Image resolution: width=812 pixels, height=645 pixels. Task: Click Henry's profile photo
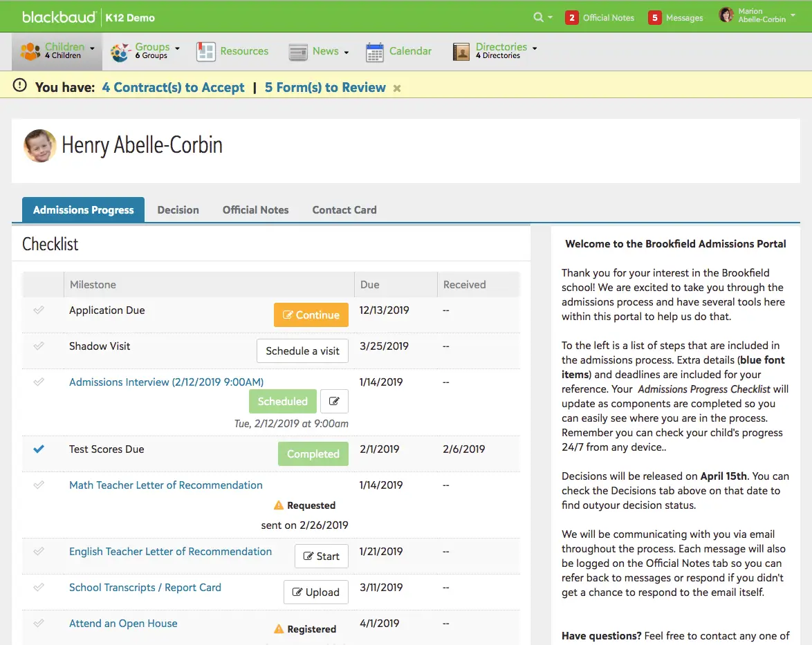[x=39, y=145]
